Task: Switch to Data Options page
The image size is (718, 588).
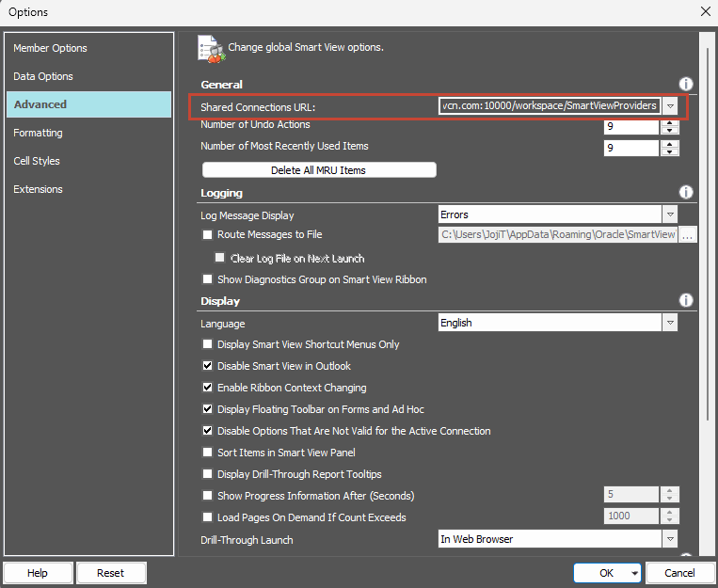Action: coord(88,76)
